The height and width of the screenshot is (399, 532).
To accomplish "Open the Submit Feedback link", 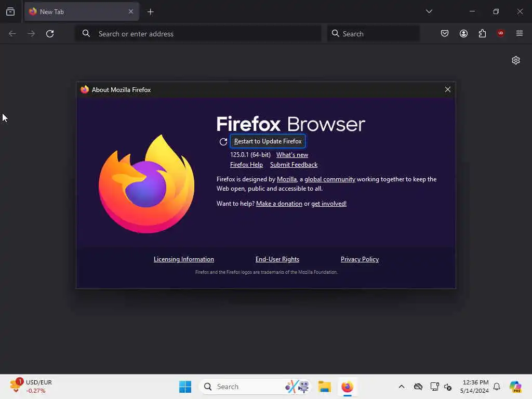I will coord(294,165).
